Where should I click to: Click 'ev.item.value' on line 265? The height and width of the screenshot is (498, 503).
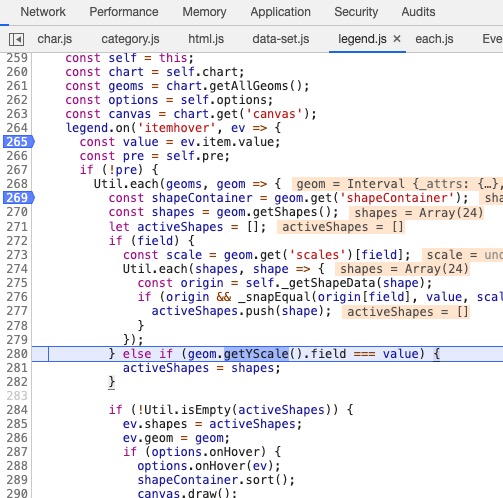tap(227, 142)
